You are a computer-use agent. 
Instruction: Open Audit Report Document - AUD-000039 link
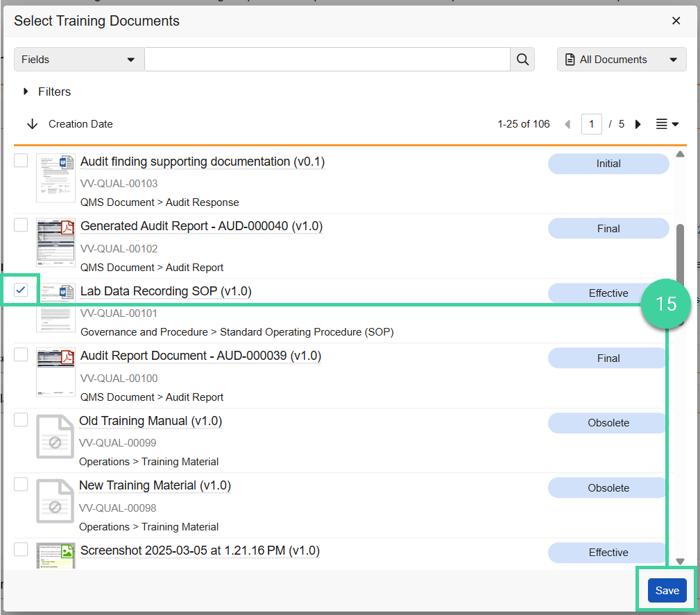pos(200,356)
